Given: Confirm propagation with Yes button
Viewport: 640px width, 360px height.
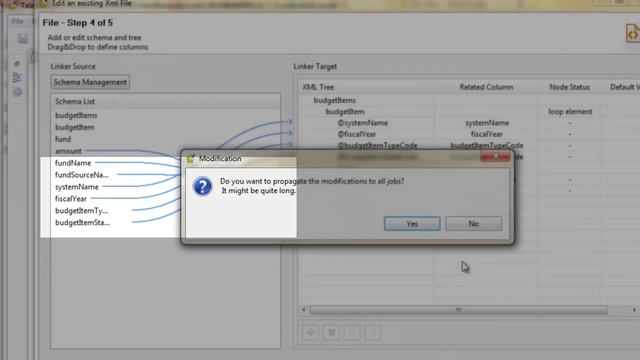Looking at the screenshot, I should (x=412, y=224).
